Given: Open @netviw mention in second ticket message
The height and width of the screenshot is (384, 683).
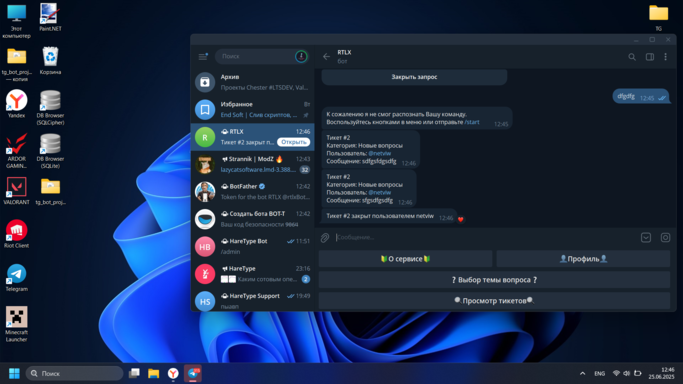Looking at the screenshot, I should pyautogui.click(x=379, y=192).
